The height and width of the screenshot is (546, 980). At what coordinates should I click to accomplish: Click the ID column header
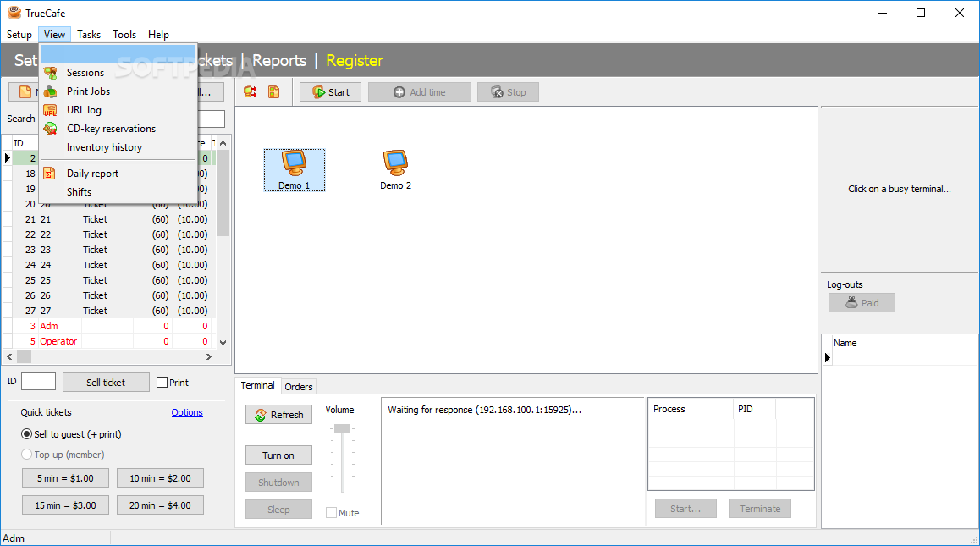(x=25, y=143)
